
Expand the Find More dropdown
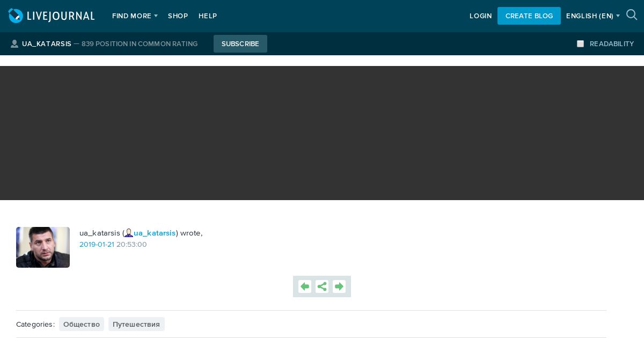coord(135,16)
